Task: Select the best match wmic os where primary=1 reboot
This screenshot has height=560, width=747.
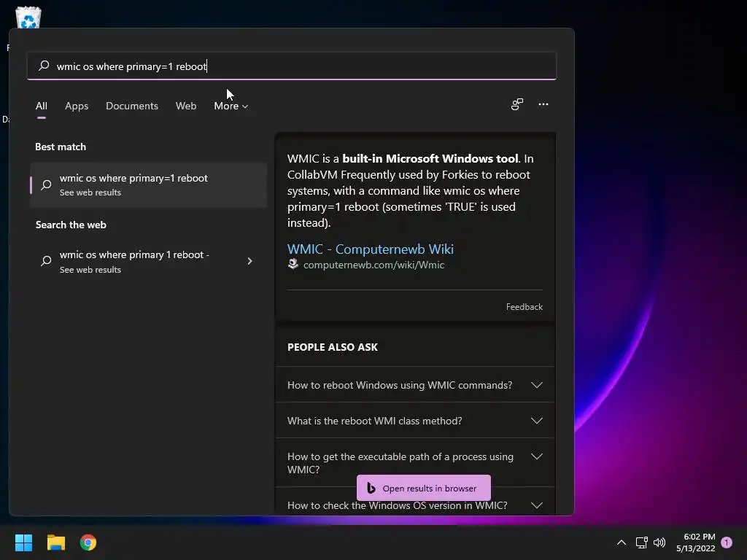Action: pos(148,184)
